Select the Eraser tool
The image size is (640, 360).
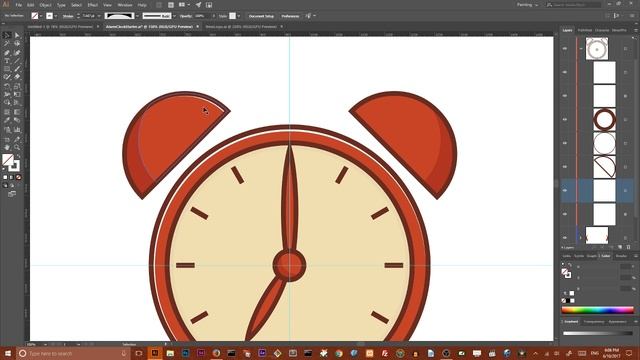tap(17, 77)
